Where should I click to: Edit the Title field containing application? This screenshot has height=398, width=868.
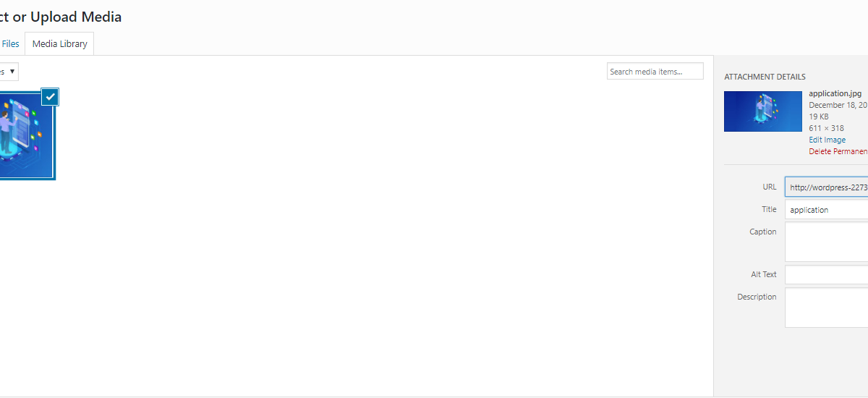pos(827,209)
